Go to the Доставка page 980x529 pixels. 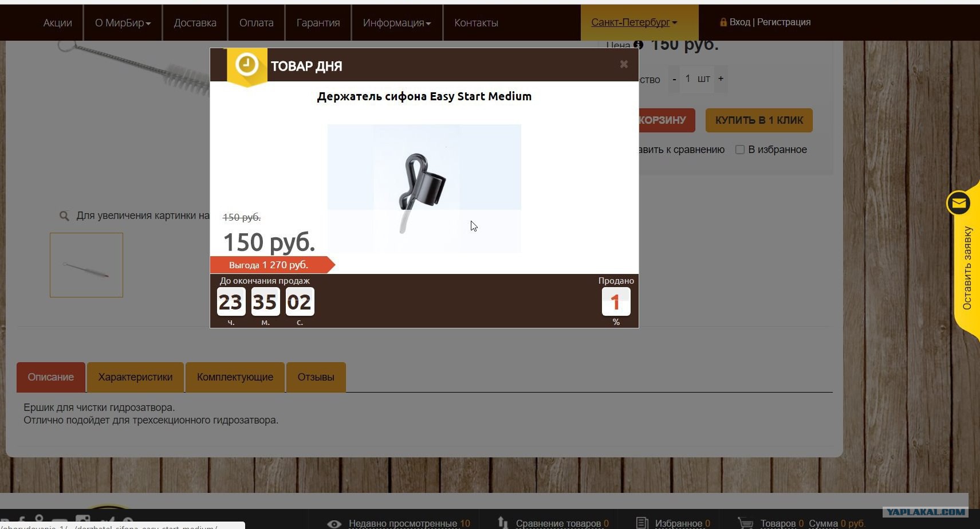tap(195, 23)
